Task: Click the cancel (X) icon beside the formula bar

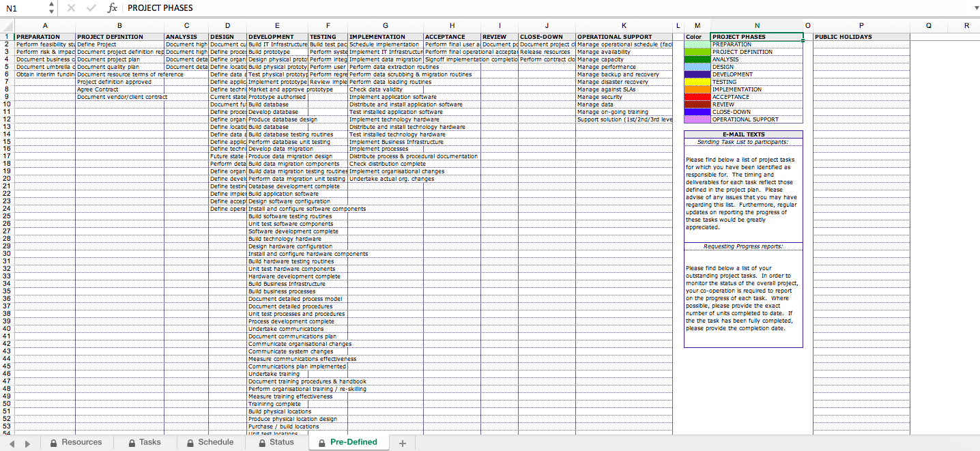Action: (71, 8)
